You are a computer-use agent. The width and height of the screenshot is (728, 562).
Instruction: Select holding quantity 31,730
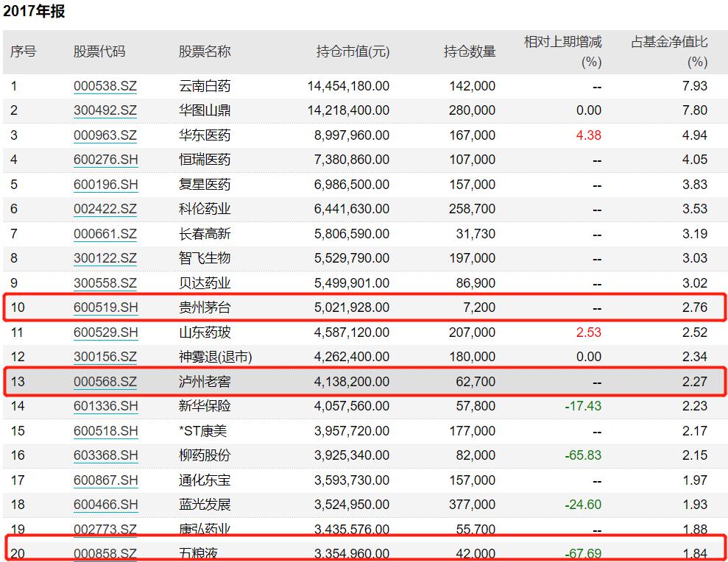(x=476, y=234)
